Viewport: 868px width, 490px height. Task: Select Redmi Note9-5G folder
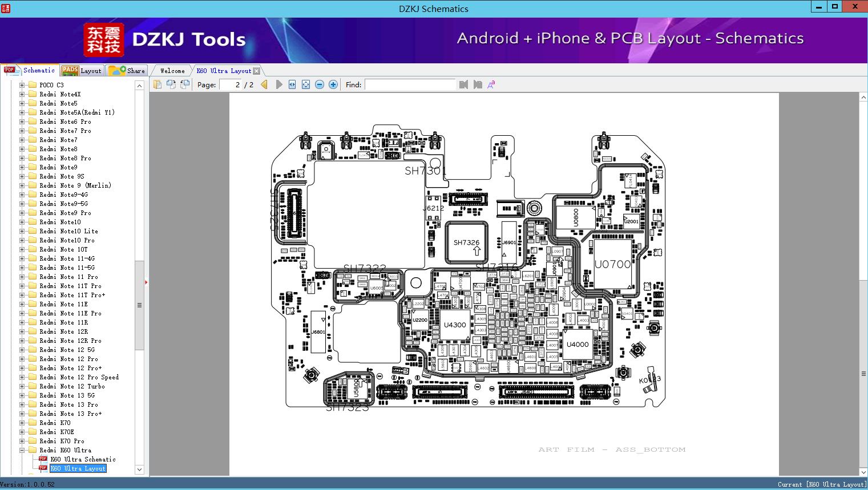click(x=64, y=204)
